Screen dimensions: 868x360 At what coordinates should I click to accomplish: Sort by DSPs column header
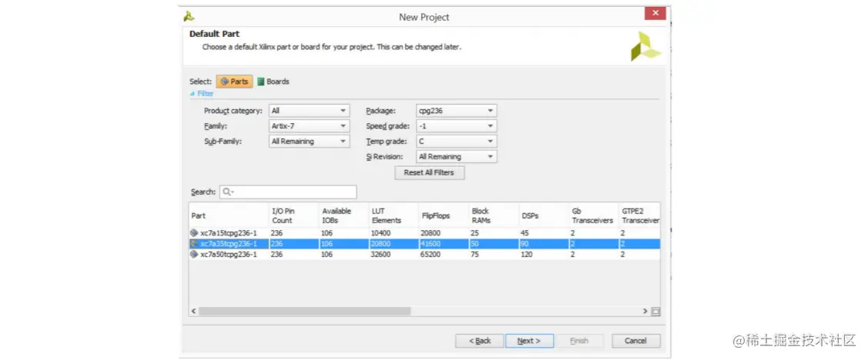544,215
